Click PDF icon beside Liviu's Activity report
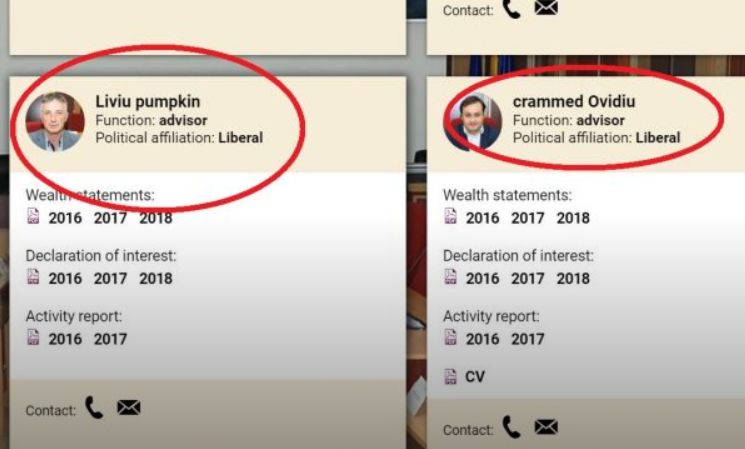This screenshot has width=745, height=449. click(33, 337)
